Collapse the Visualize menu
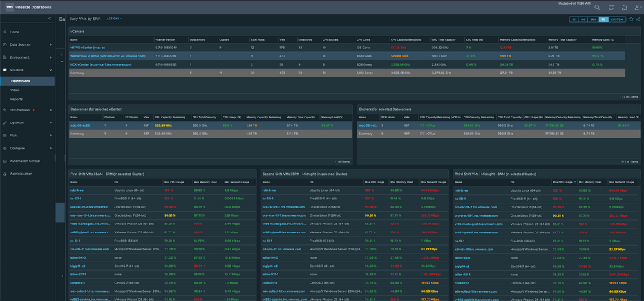 (50, 70)
